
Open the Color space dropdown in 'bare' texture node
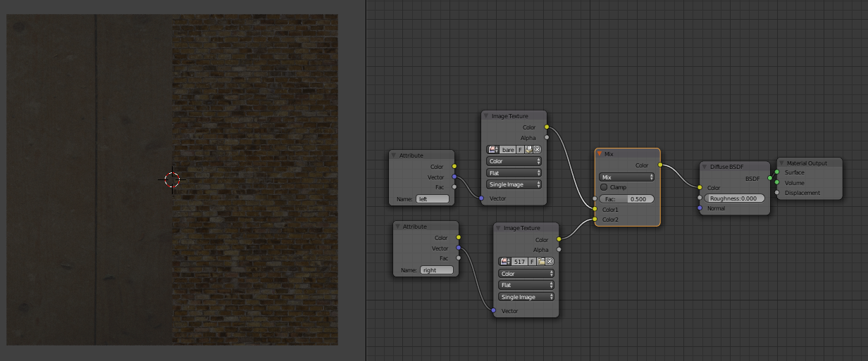pyautogui.click(x=514, y=162)
